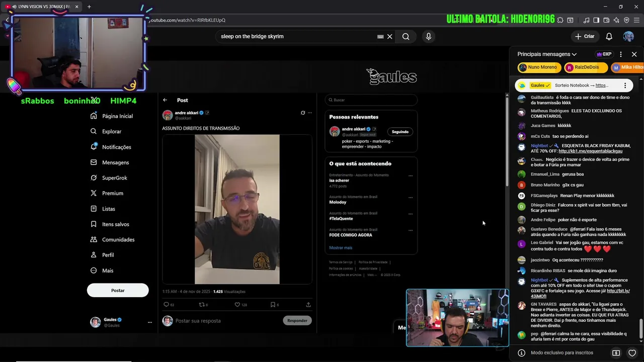This screenshot has height=362, width=644.
Task: Open Listas in X sidebar
Action: (x=103, y=209)
